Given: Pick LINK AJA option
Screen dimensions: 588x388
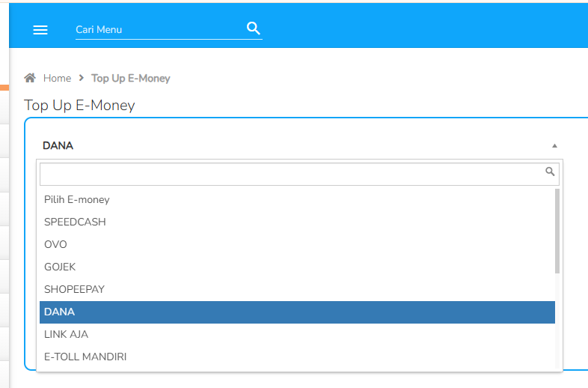Looking at the screenshot, I should [298, 335].
